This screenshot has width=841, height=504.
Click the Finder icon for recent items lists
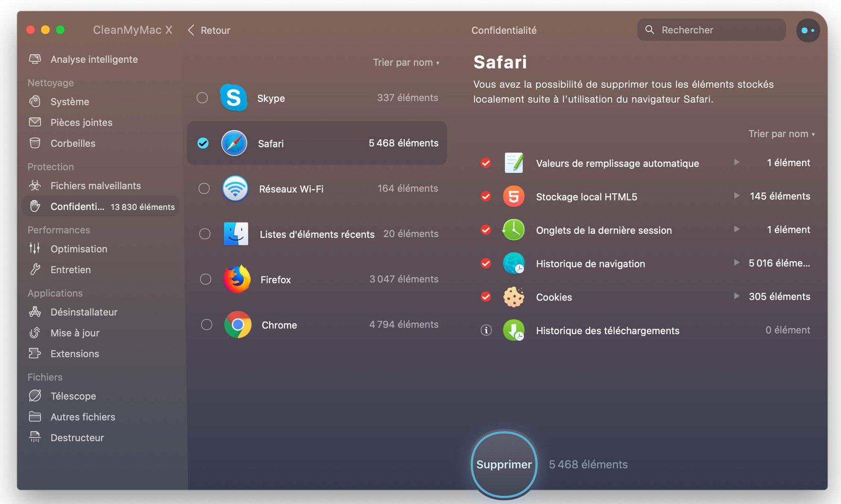click(236, 234)
